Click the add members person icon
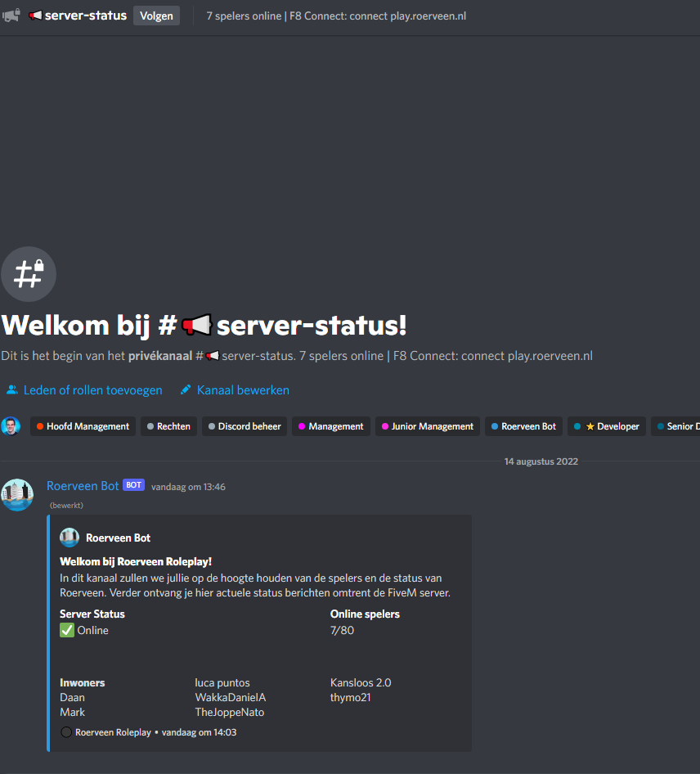Screen dimensions: 700x774 pos(11,390)
